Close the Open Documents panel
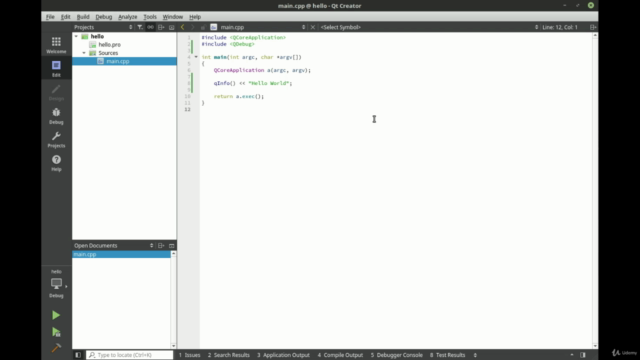The image size is (640, 360). pyautogui.click(x=171, y=245)
